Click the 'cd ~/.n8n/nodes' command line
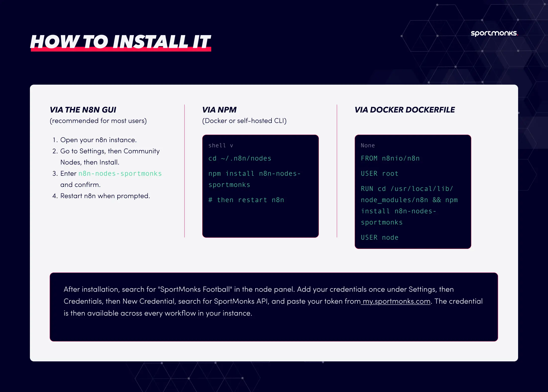The height and width of the screenshot is (392, 548). pos(240,159)
